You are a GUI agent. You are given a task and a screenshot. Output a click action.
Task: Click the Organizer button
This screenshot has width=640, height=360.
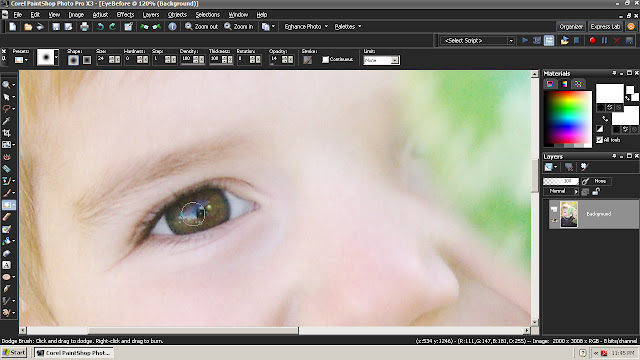point(571,27)
